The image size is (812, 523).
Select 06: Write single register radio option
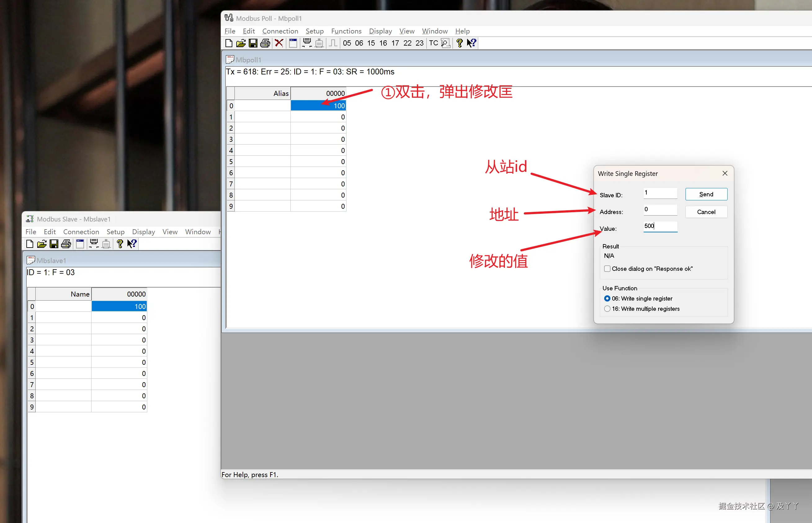tap(607, 298)
